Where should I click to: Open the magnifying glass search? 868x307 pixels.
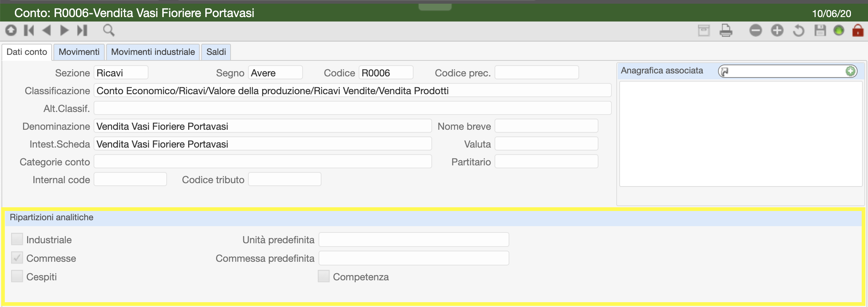(109, 30)
